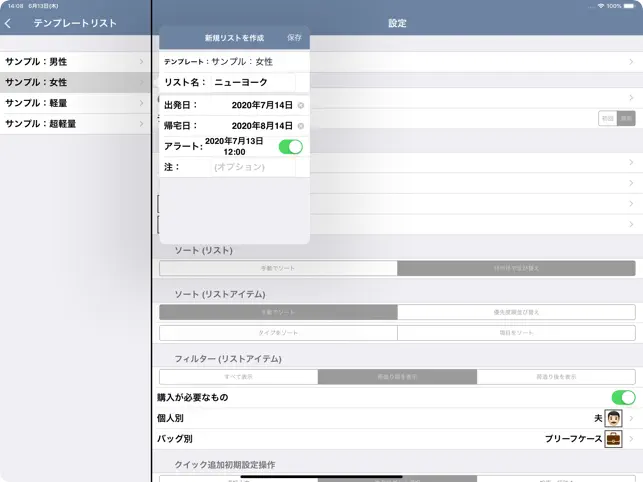
Task: Tap the 新規リストを作成 popup title
Action: point(234,38)
